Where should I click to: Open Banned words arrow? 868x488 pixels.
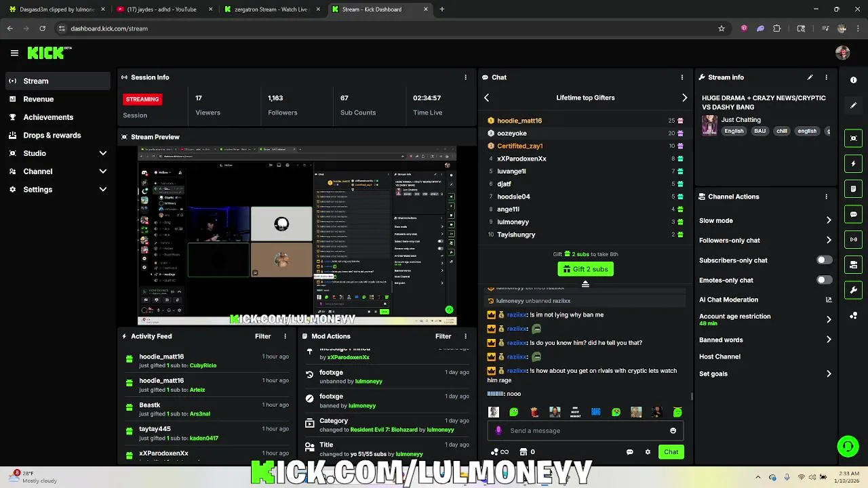[829, 340]
